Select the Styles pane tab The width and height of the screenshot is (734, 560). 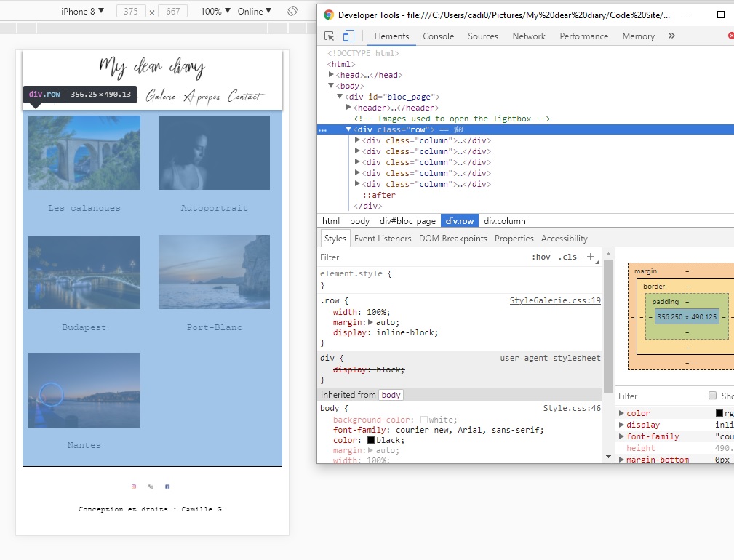click(x=335, y=239)
